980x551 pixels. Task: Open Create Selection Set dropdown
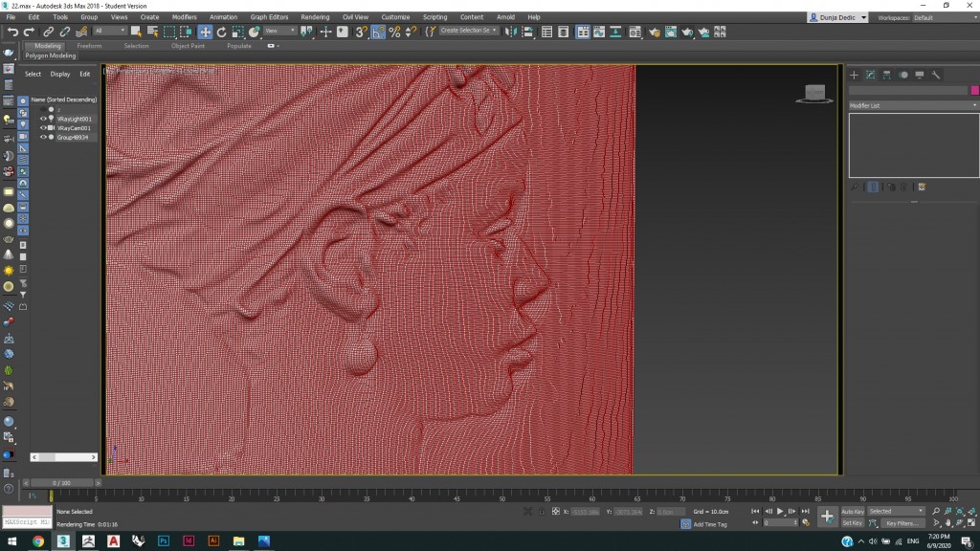[x=469, y=31]
